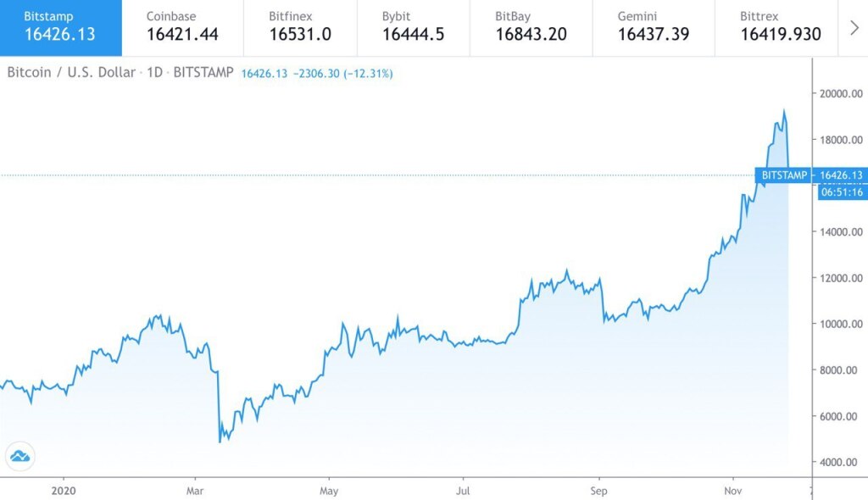Click the 06:51:16 countdown timer label
The width and height of the screenshot is (868, 500).
[842, 192]
